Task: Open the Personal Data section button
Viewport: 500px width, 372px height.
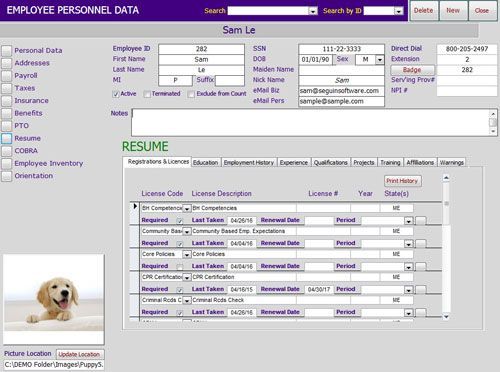Action: click(x=6, y=50)
